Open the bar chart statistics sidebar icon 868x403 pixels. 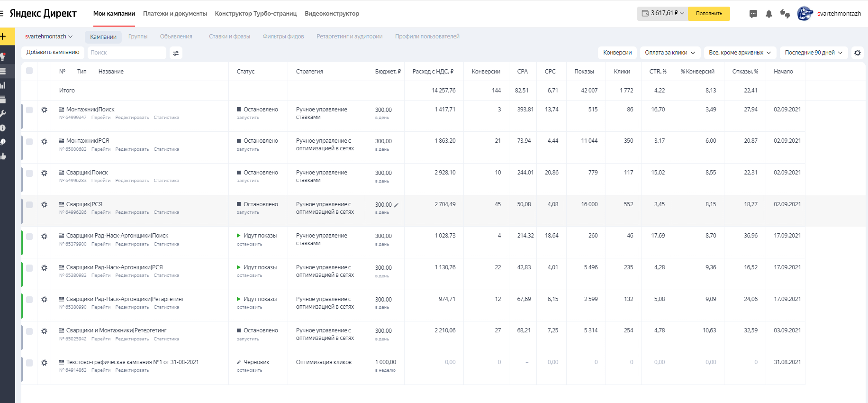click(3, 85)
